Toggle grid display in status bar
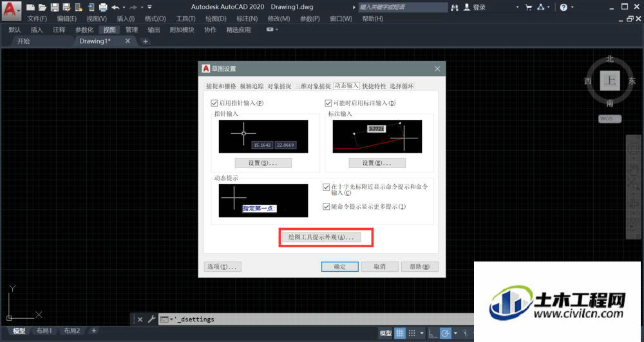This screenshot has height=342, width=644. (400, 333)
